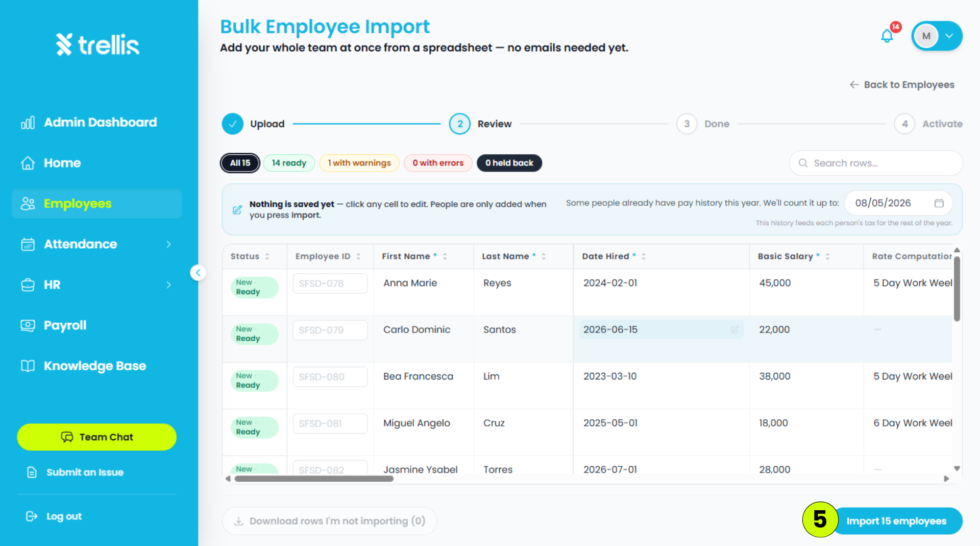Show the 0 with errors rows
The width and height of the screenshot is (980, 546).
(x=438, y=163)
